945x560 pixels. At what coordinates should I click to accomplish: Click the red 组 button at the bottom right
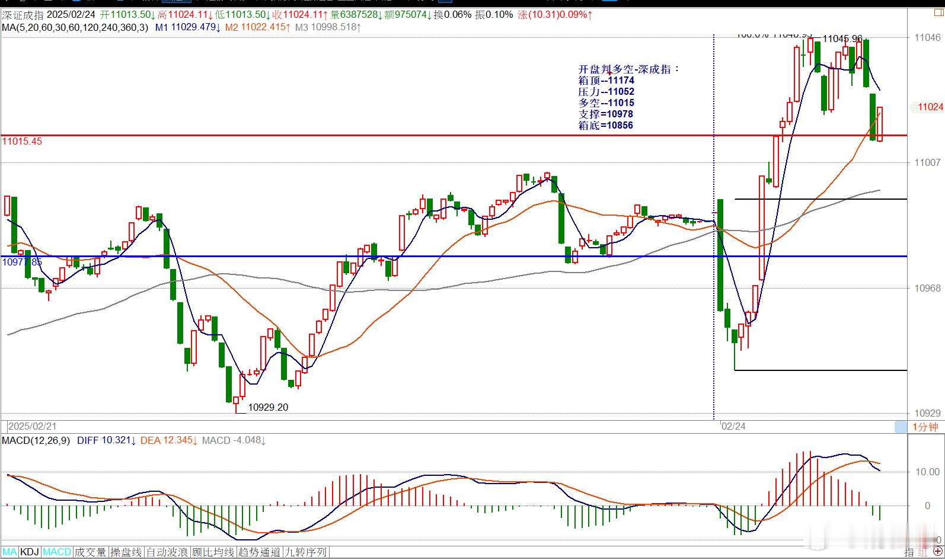[x=923, y=552]
